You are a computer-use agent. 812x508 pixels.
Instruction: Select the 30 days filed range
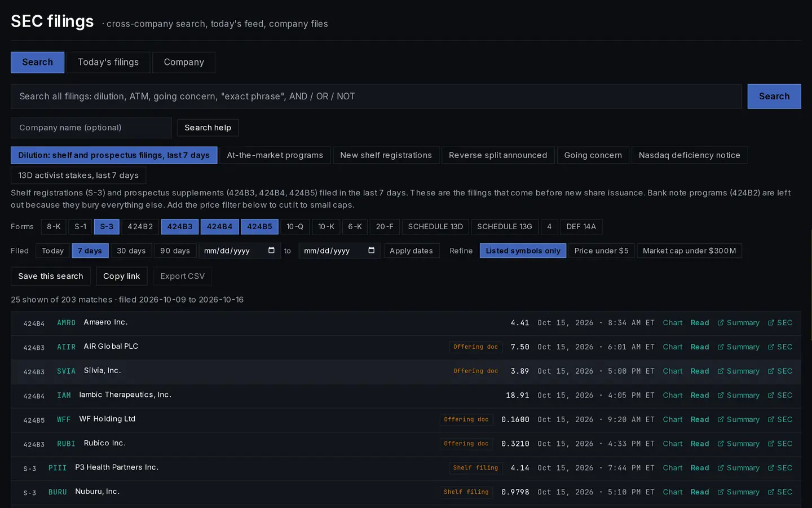[x=131, y=251]
